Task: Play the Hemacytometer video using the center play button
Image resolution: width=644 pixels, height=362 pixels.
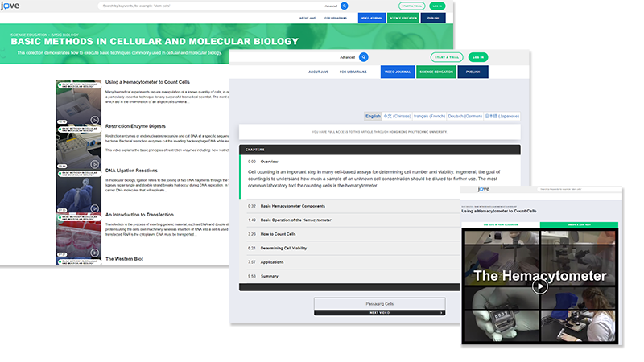Action: 539,286
